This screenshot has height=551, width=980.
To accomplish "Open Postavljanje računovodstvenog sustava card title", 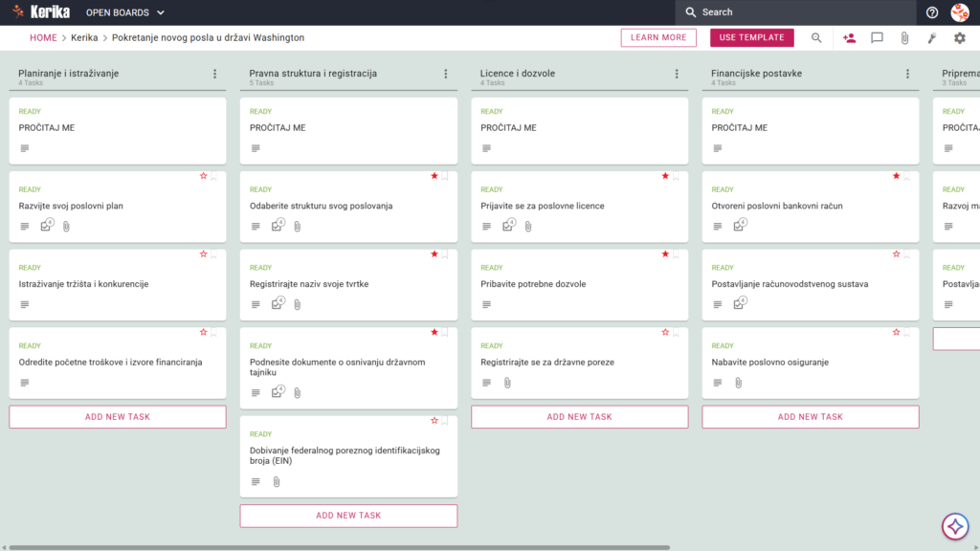I will coord(790,283).
